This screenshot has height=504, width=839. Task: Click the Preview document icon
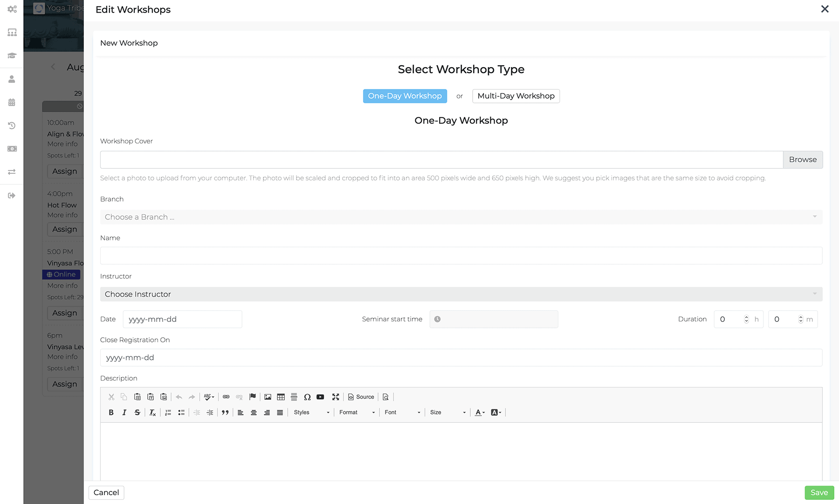[385, 397]
